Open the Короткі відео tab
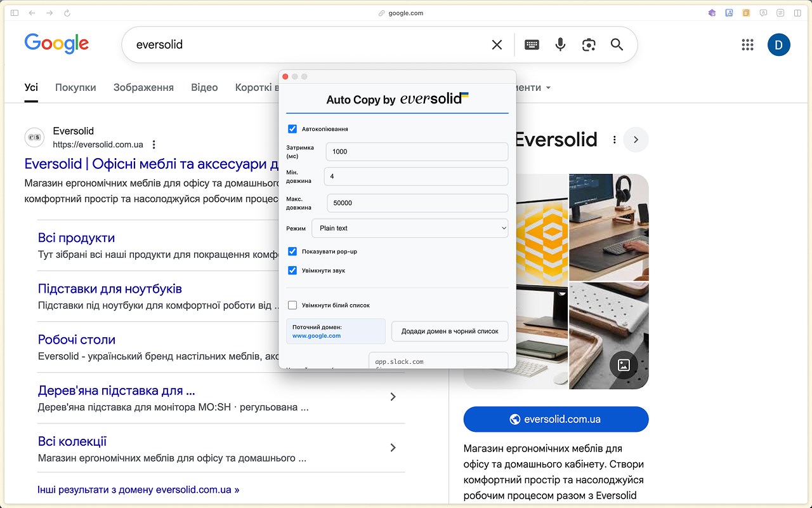The image size is (812, 508). point(257,88)
